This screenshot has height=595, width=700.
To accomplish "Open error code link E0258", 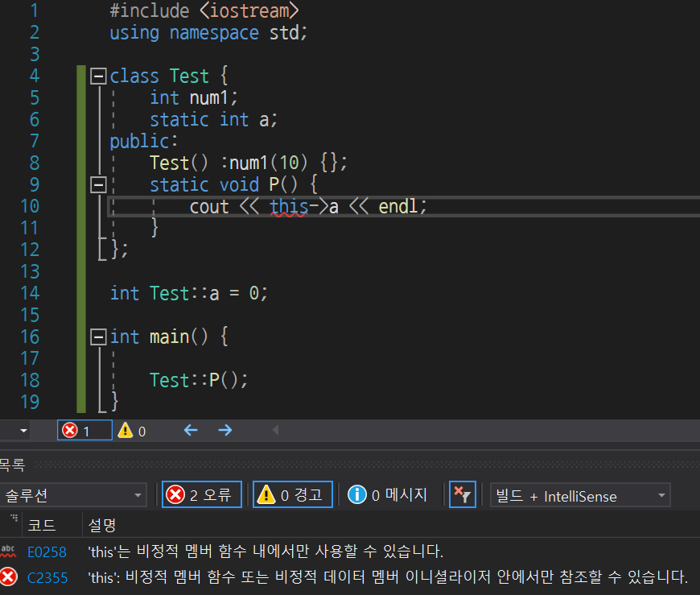I will [47, 552].
